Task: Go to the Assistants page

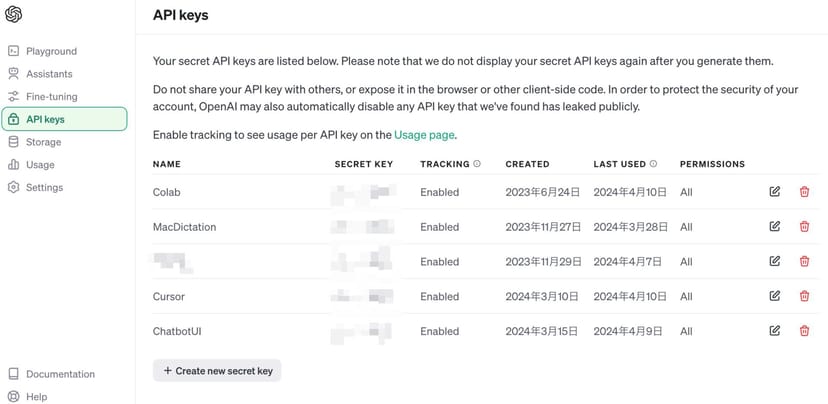Action: coord(49,74)
